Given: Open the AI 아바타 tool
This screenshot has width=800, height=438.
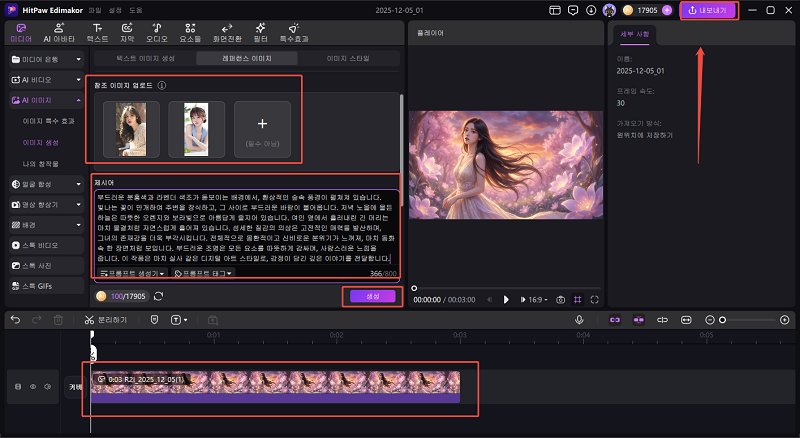Looking at the screenshot, I should tap(59, 33).
